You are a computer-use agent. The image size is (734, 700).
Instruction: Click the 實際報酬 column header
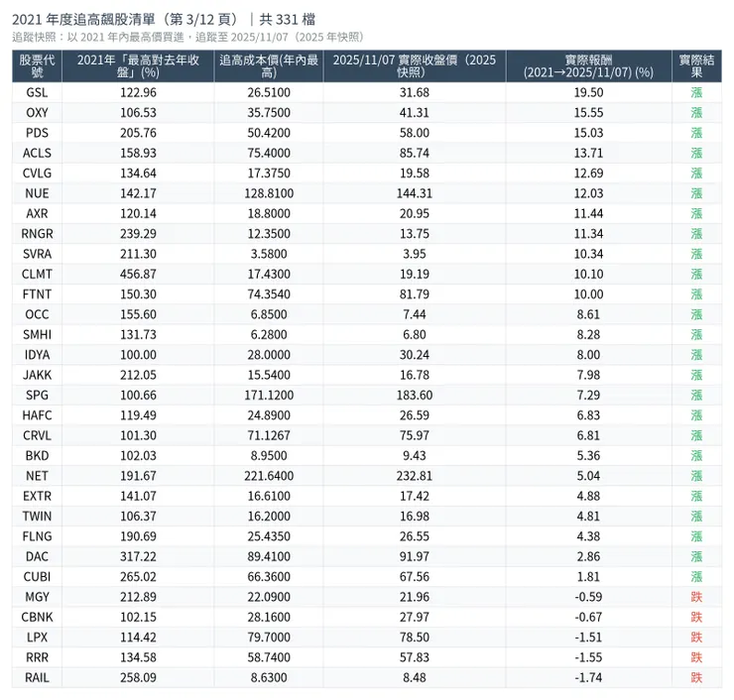588,66
